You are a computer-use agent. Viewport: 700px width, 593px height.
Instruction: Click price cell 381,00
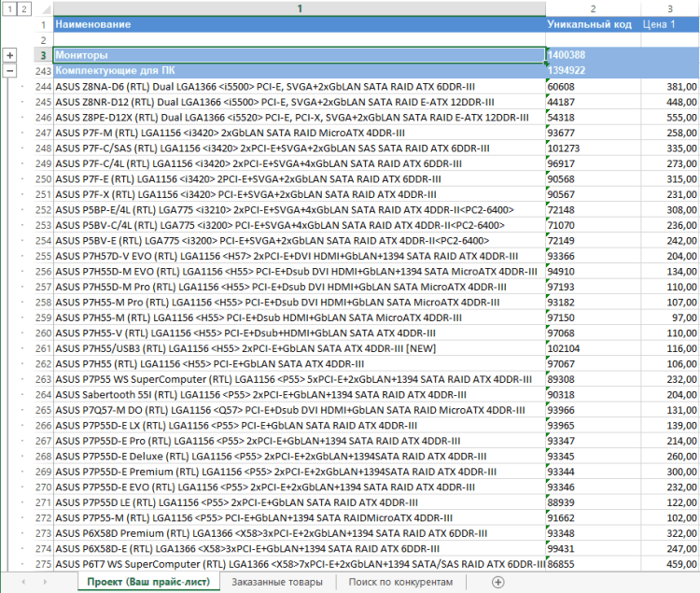coord(670,87)
